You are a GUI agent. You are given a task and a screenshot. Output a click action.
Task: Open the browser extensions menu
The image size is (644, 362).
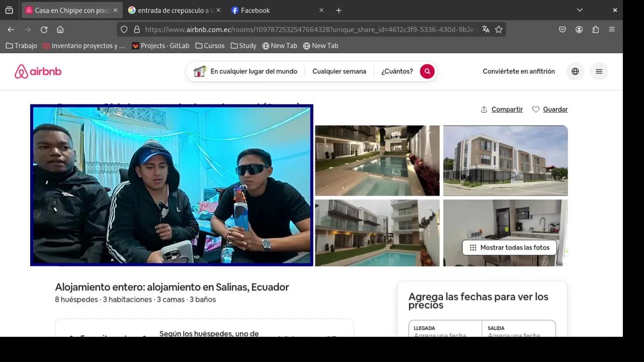[596, 30]
